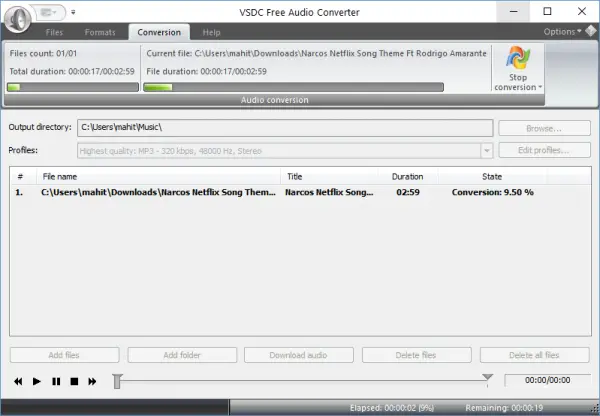Screen dimensions: 600x416
Task: Expand the Stop conversion dropdown arrow
Action: coord(540,87)
